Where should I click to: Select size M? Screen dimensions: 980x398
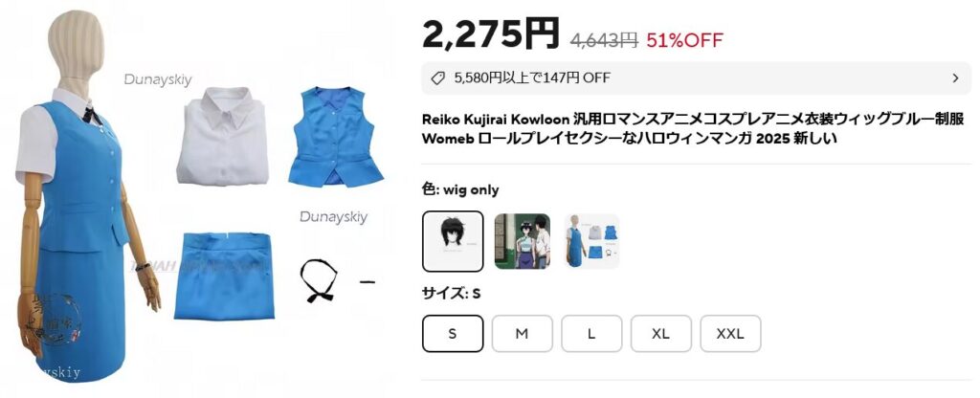pyautogui.click(x=522, y=334)
